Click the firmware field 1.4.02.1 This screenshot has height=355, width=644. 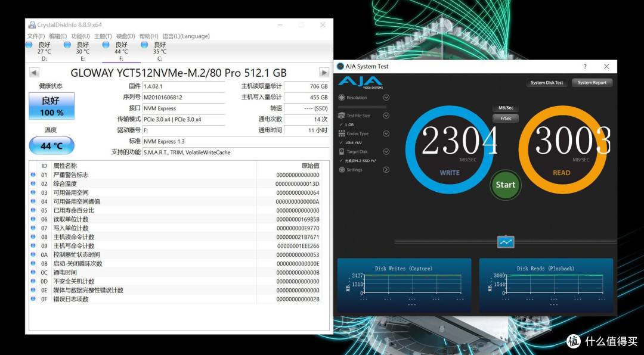(184, 86)
